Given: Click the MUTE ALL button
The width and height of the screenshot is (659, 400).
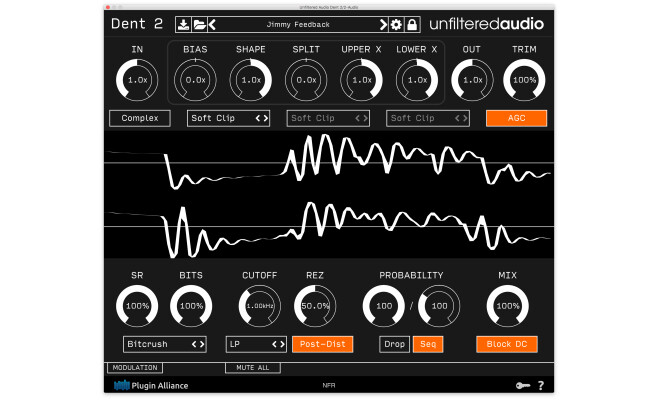Looking at the screenshot, I should point(253,368).
